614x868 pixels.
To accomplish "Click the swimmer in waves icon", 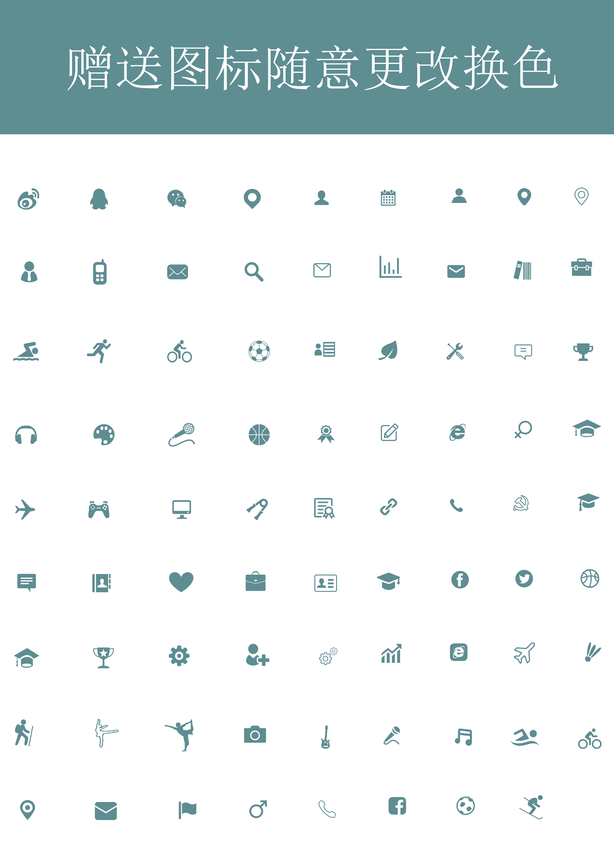I will click(x=26, y=352).
